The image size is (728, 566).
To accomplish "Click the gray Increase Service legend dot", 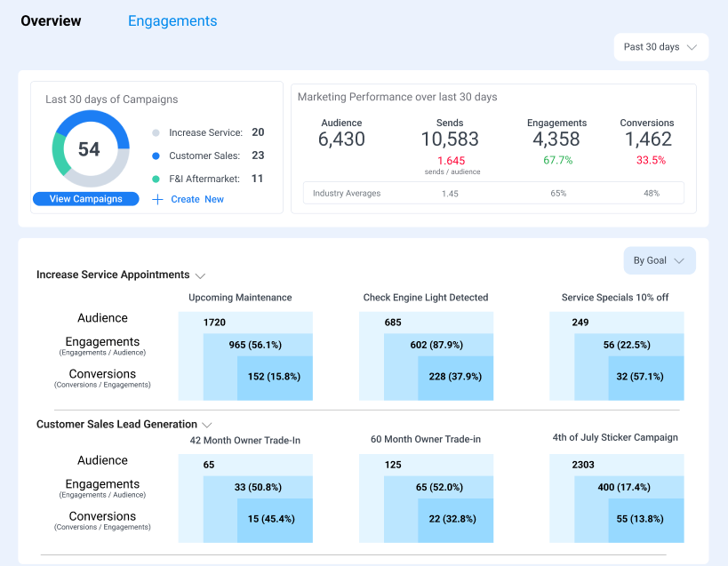I will [156, 132].
